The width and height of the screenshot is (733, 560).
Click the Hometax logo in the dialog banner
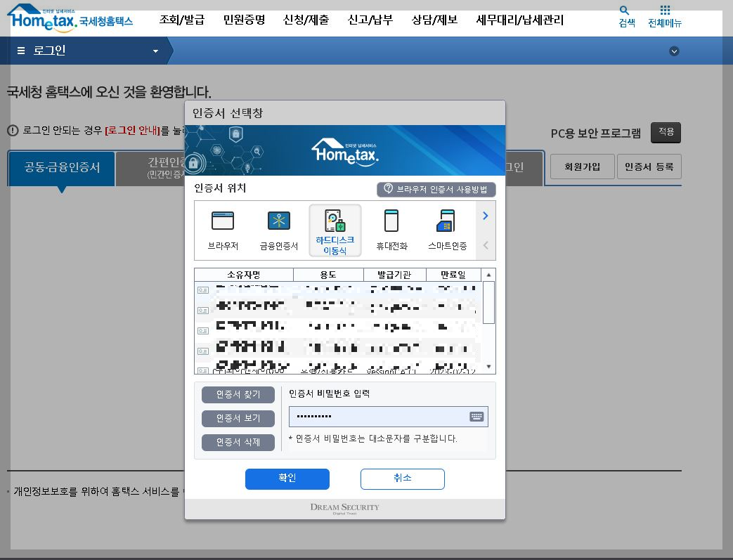tap(344, 150)
